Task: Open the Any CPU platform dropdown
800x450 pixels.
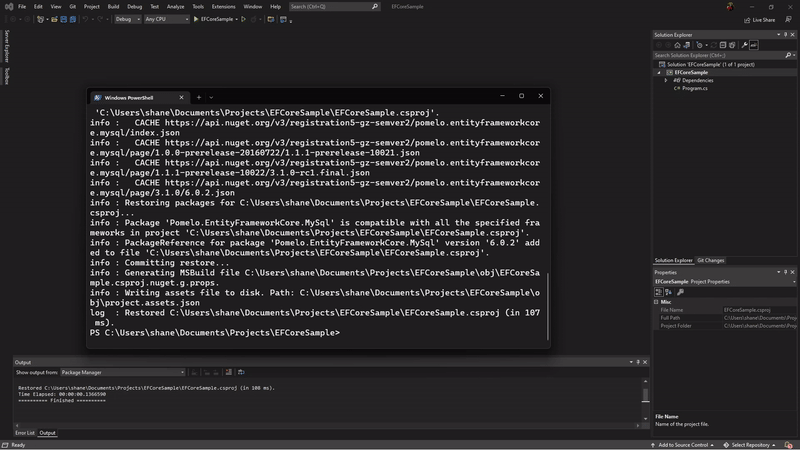Action: click(x=167, y=19)
